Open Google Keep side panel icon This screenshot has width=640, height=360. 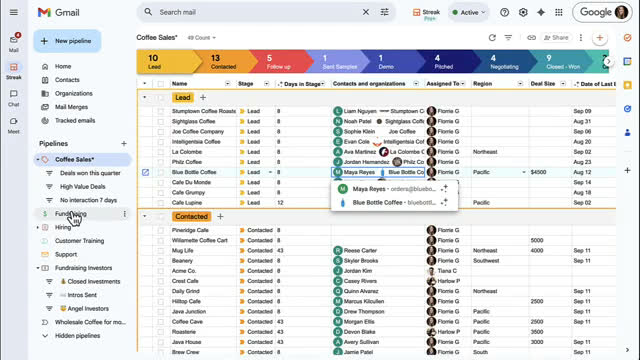coord(627,85)
